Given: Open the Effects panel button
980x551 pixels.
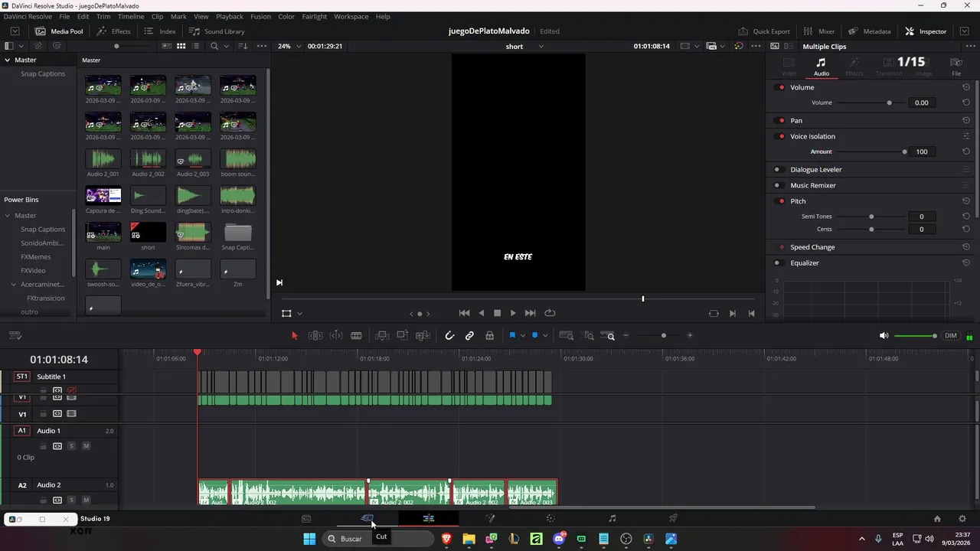Looking at the screenshot, I should (x=113, y=31).
